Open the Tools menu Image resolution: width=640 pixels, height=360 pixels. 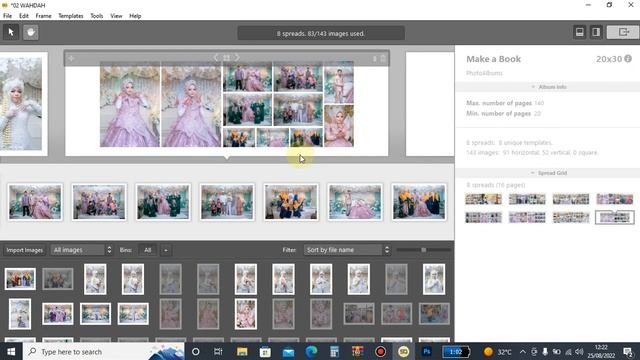click(97, 16)
